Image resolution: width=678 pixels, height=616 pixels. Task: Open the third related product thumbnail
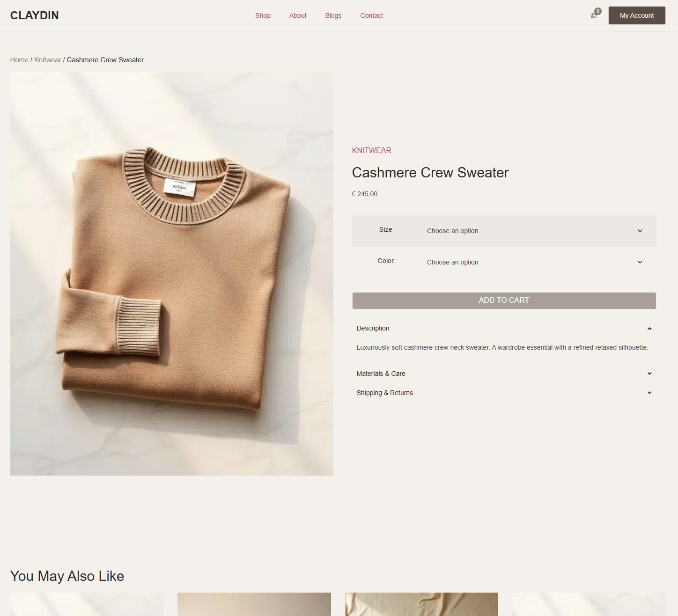[x=421, y=604]
